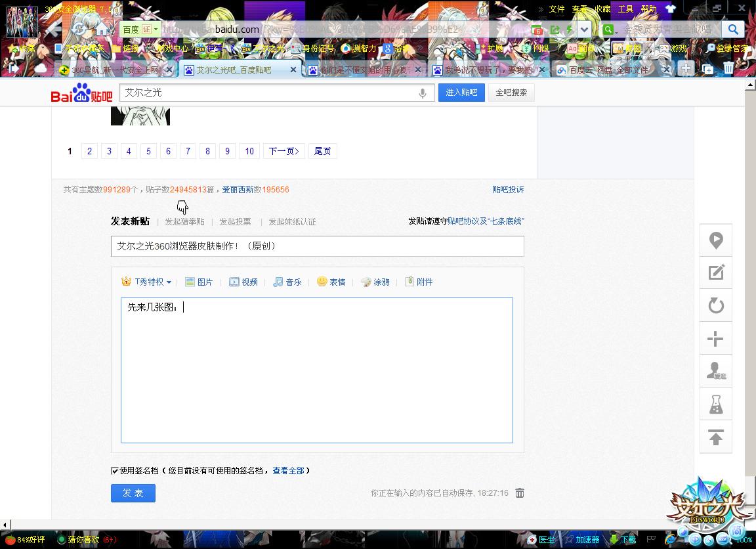The image size is (756, 549).
Task: Click the person icon in right sidebar
Action: pos(716,371)
